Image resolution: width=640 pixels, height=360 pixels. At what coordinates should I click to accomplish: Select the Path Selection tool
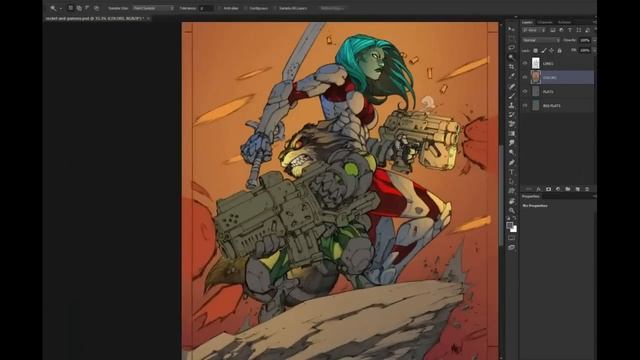pyautogui.click(x=511, y=181)
